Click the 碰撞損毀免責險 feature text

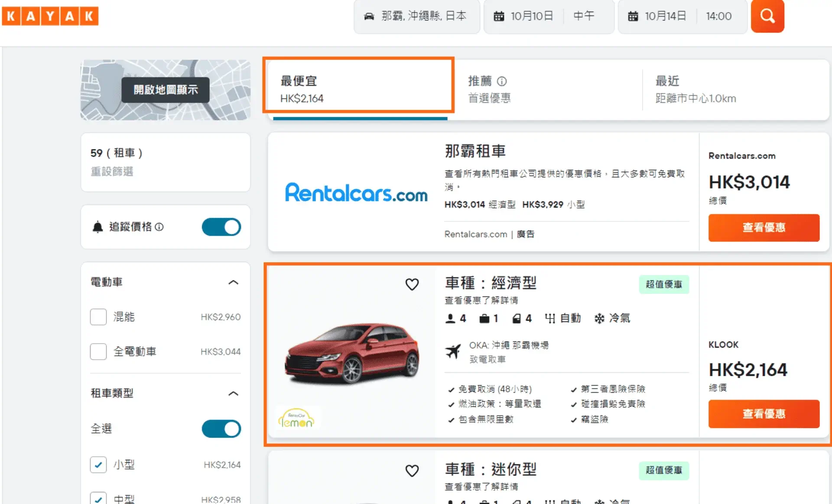click(613, 404)
